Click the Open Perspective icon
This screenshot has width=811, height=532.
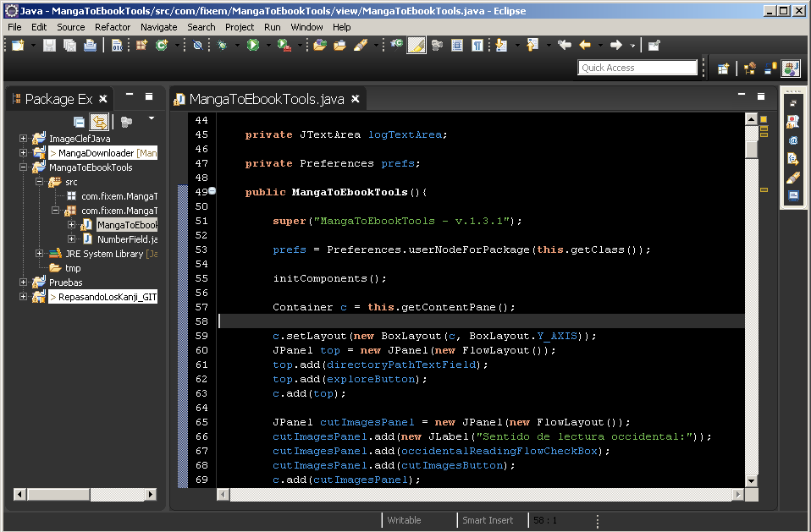pyautogui.click(x=723, y=69)
